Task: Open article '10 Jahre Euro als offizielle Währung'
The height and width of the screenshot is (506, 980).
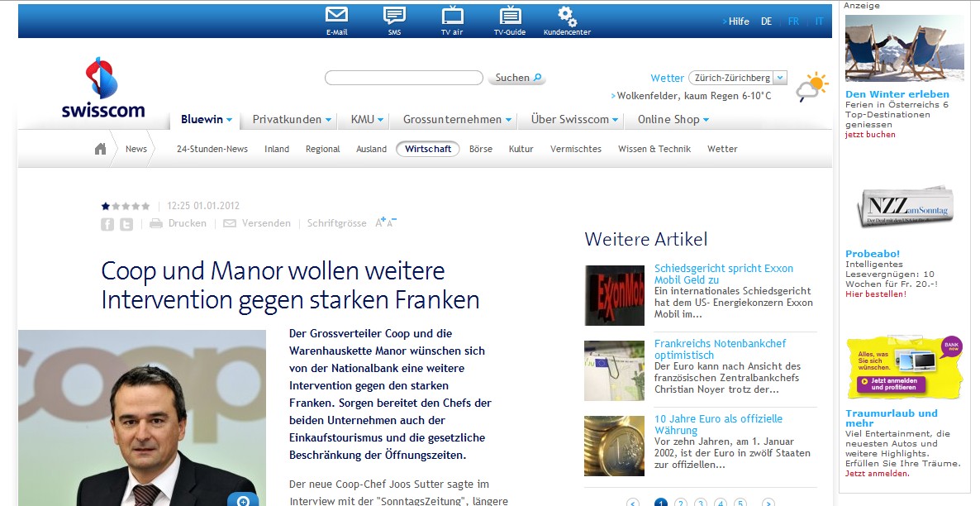Action: click(718, 424)
